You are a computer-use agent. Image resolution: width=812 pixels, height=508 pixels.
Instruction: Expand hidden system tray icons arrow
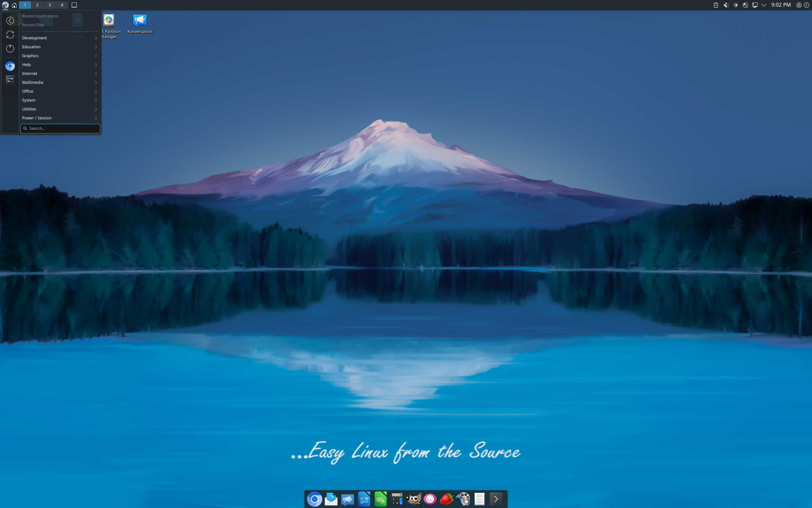(764, 5)
